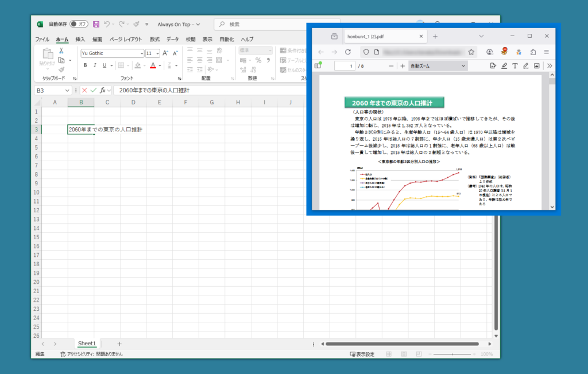This screenshot has width=588, height=374.
Task: Toggle the PDF viewer sidebar
Action: coord(318,65)
